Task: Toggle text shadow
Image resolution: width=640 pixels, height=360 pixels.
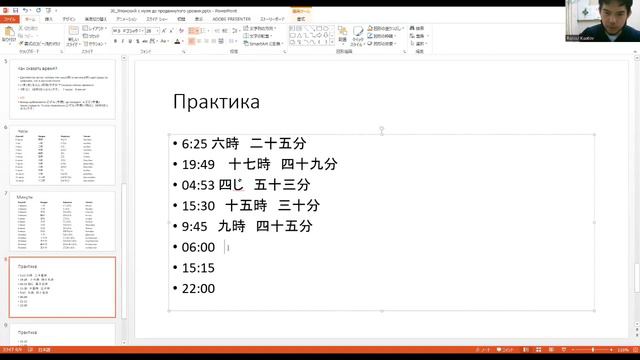Action: tap(138, 41)
